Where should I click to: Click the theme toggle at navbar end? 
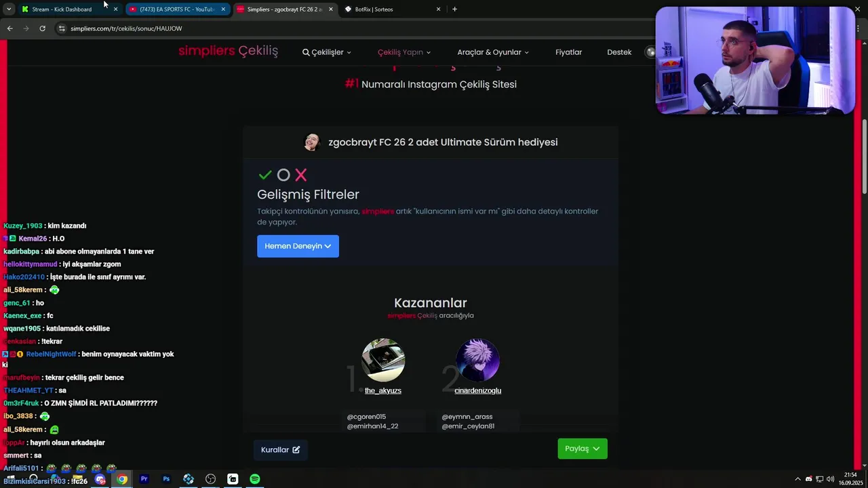pyautogui.click(x=651, y=52)
